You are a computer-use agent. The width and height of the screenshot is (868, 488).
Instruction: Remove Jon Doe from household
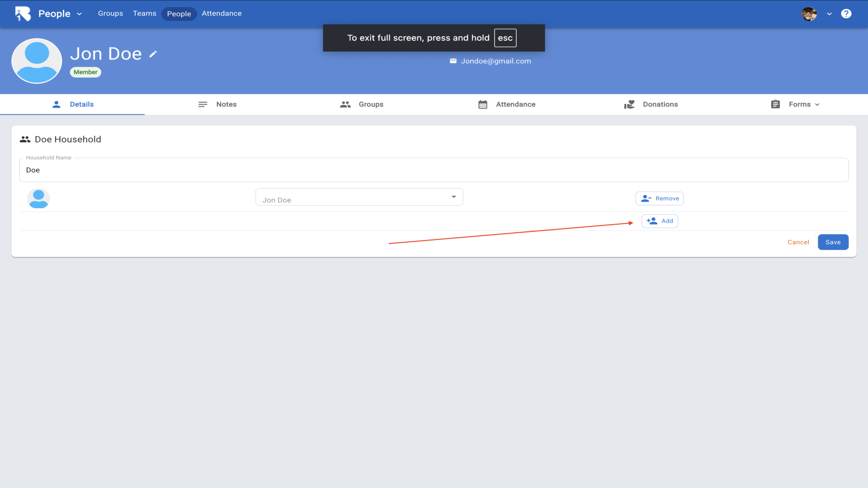coord(660,198)
